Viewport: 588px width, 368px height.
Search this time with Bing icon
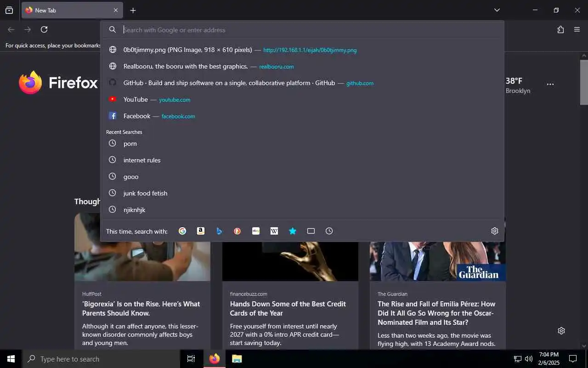pos(219,231)
